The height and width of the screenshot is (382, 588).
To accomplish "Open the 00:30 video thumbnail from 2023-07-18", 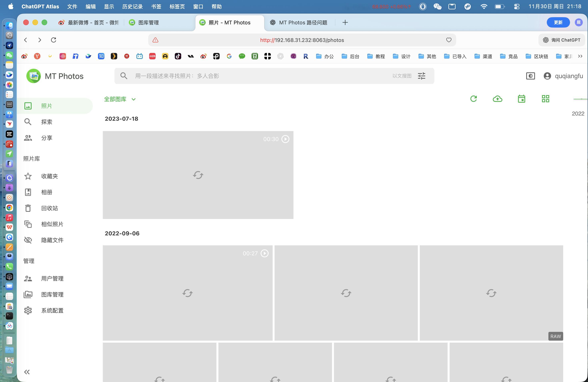I will pyautogui.click(x=198, y=175).
